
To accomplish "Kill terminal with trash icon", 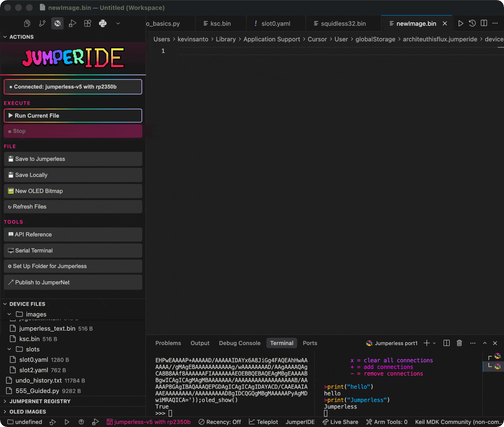I will pyautogui.click(x=459, y=343).
